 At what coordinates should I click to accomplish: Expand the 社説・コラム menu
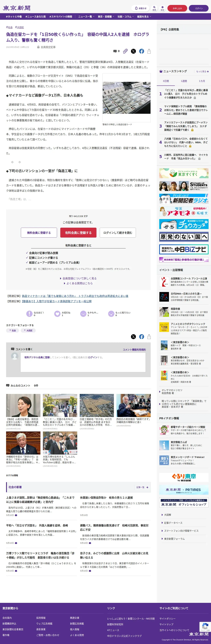tap(126, 16)
